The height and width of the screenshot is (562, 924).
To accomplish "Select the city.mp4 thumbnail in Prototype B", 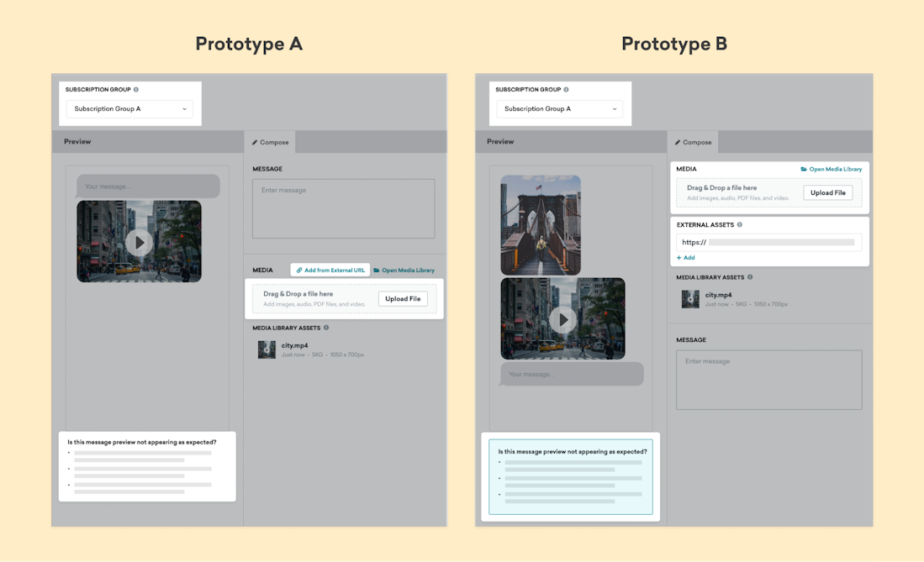I will tap(689, 298).
